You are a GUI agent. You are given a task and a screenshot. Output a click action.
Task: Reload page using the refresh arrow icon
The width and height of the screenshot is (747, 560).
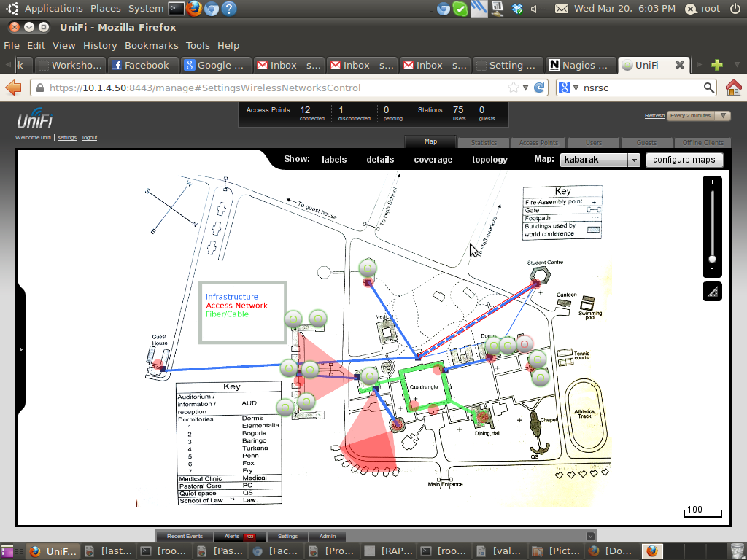[x=540, y=87]
